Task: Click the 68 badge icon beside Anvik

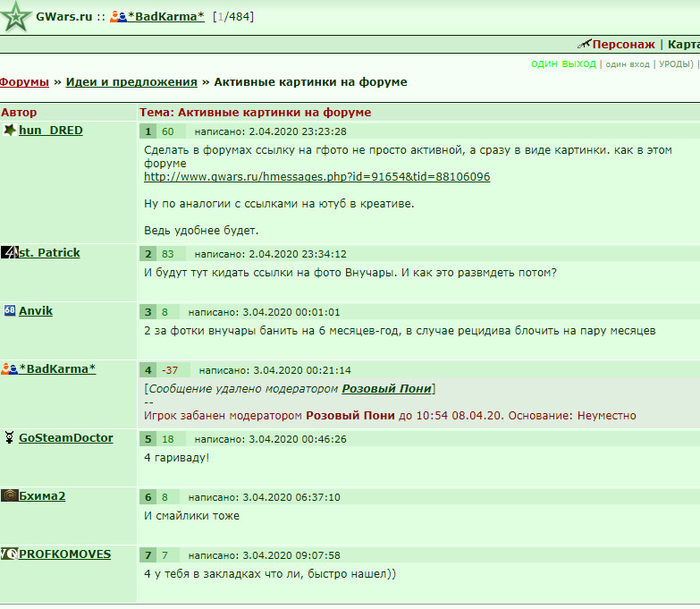Action: pos(10,310)
